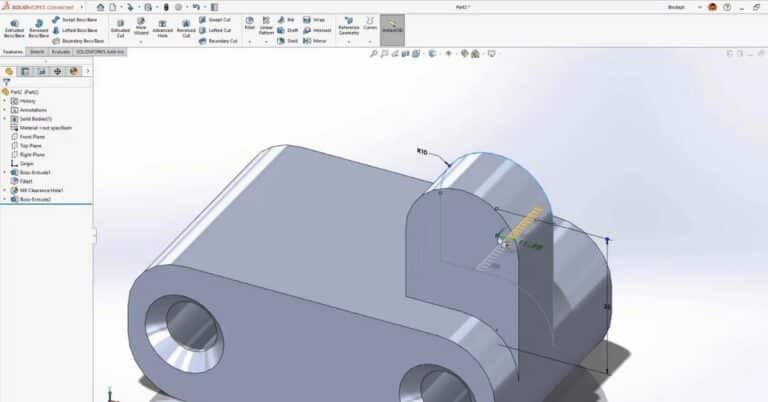Select Fillet1 in the feature tree
The image size is (768, 402).
coord(27,181)
